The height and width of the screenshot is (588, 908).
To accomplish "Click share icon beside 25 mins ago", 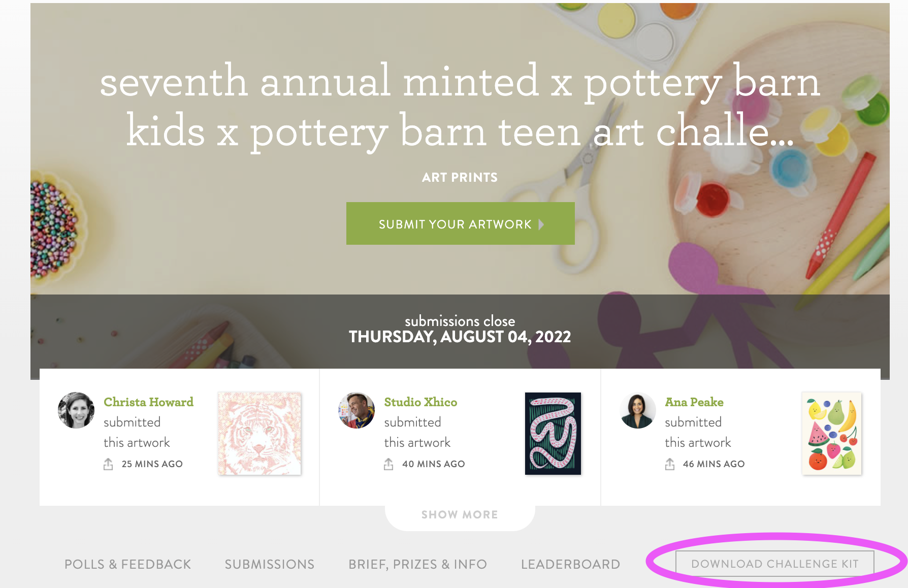I will click(x=108, y=464).
